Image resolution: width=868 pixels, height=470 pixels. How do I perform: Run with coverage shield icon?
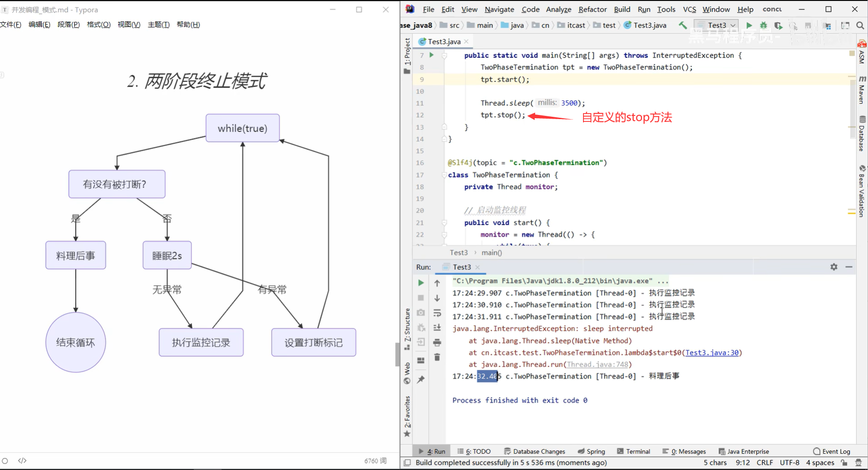778,25
